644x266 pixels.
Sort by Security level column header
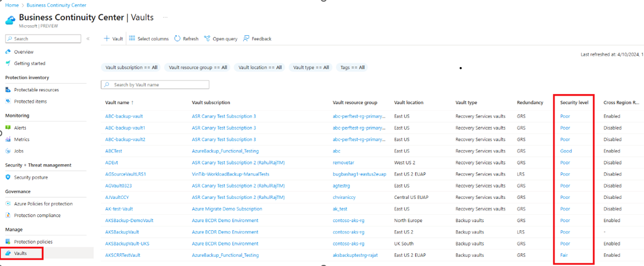pos(575,102)
